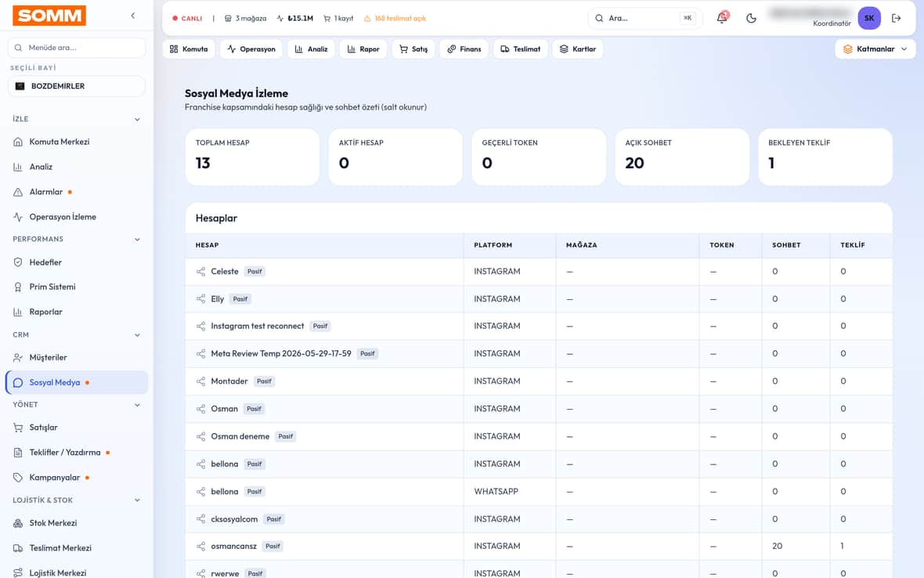Screen dimensions: 924x578
Task: Click the Teklifler / Yazdırma document icon
Action: pos(18,453)
